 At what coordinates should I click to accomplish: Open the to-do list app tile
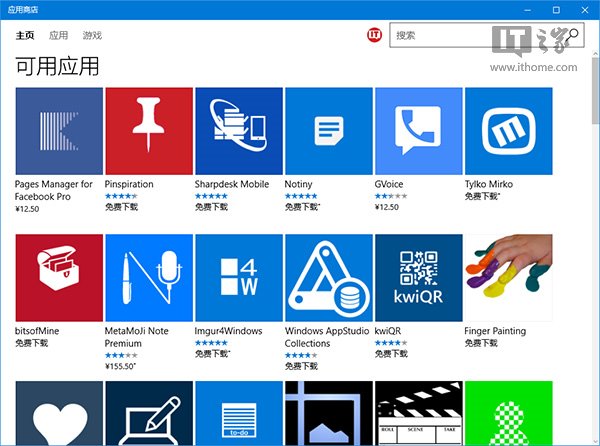[x=239, y=413]
